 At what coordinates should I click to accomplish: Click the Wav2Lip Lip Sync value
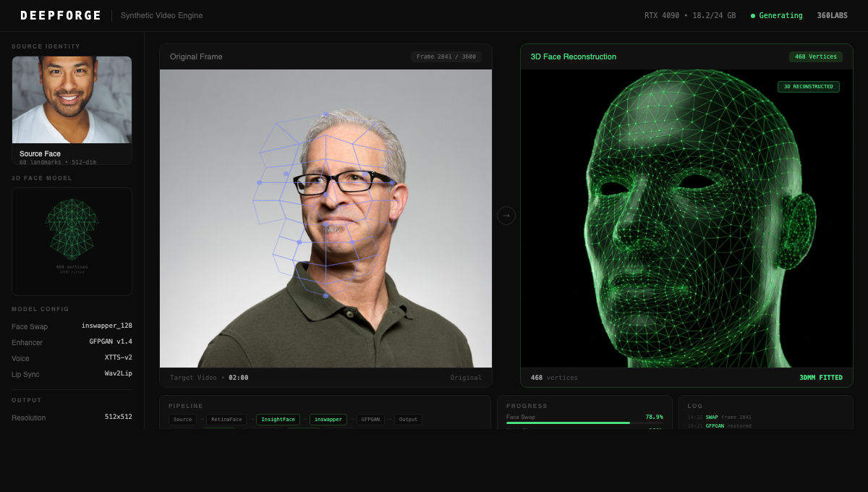coord(119,373)
